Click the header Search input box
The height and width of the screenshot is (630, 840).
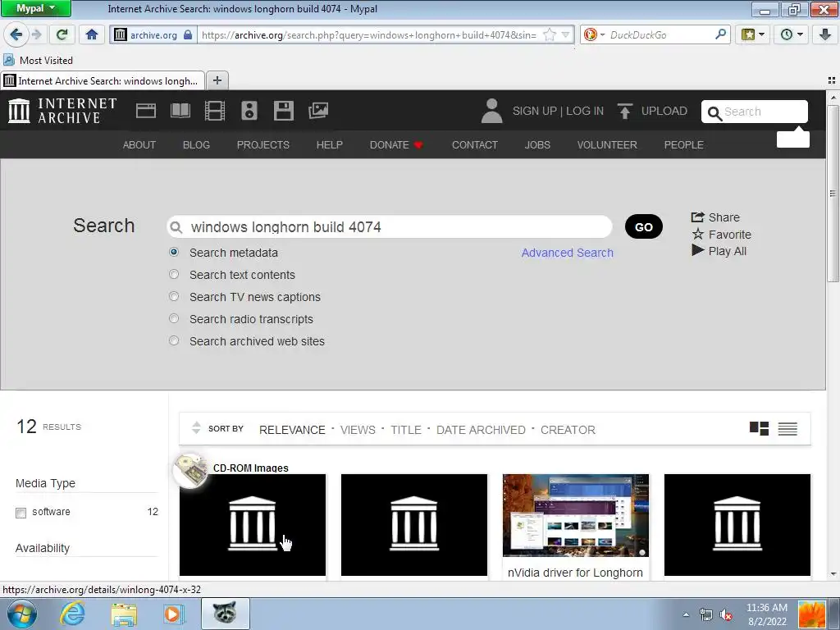pos(755,112)
